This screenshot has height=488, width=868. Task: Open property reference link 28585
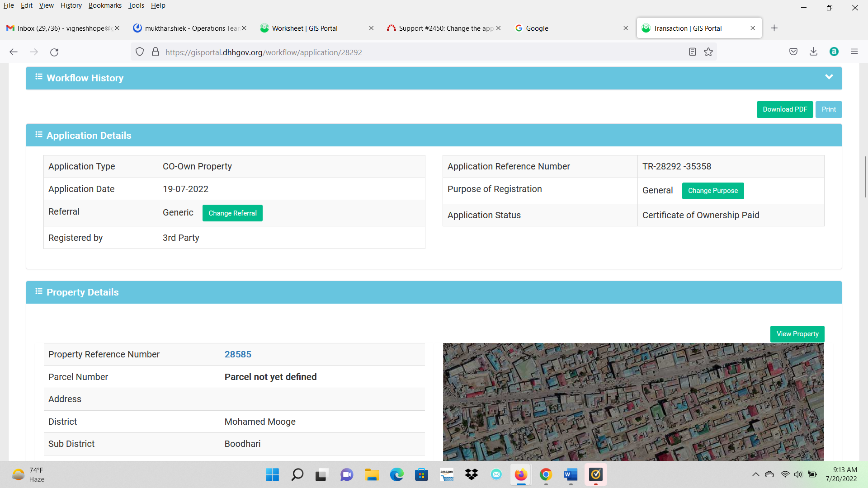[238, 354]
